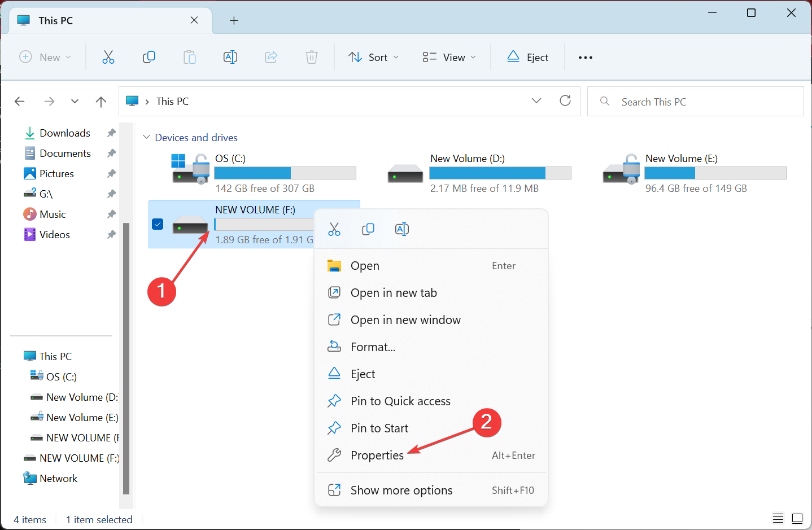Switch to the large thumbnails view icon

tap(797, 518)
